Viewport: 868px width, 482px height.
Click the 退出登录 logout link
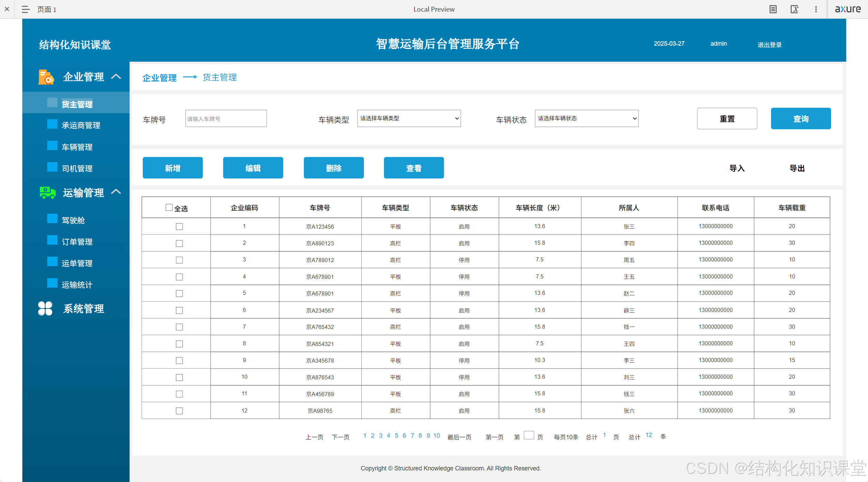769,45
